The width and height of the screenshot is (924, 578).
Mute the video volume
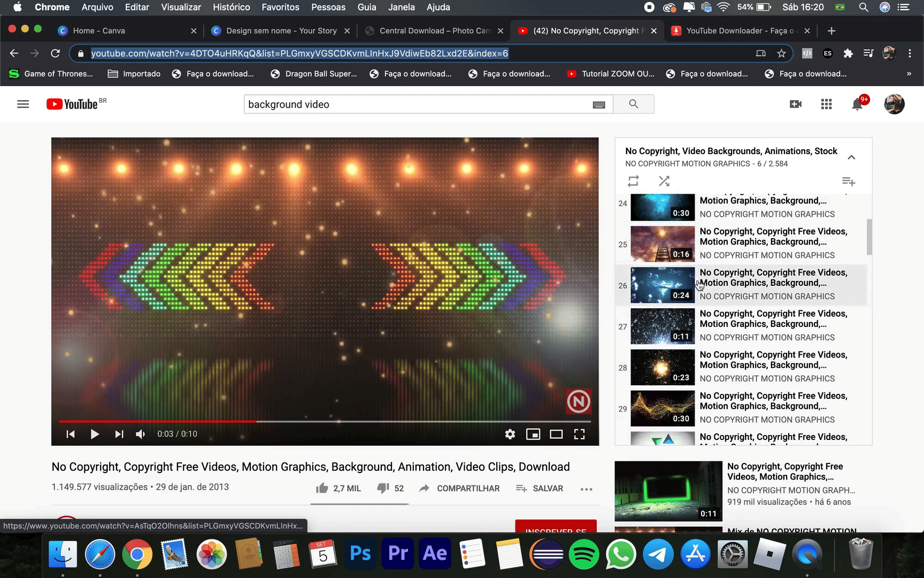pyautogui.click(x=141, y=434)
